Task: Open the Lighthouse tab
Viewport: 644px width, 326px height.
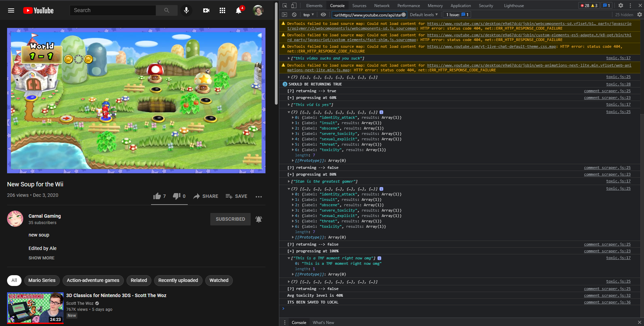Action: point(514,6)
